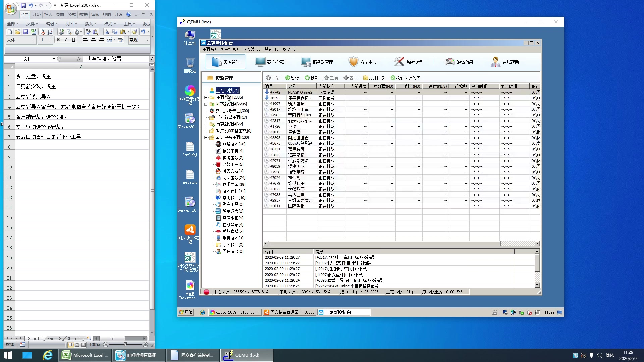Switch to Sheet2 tab in Excel
Image resolution: width=644 pixels, height=362 pixels.
[54, 338]
